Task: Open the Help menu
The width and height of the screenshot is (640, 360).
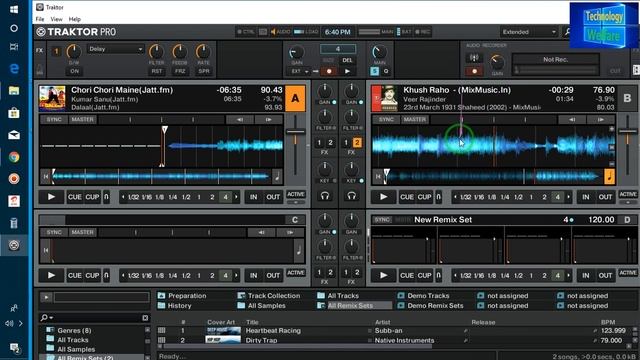Action: coord(75,19)
